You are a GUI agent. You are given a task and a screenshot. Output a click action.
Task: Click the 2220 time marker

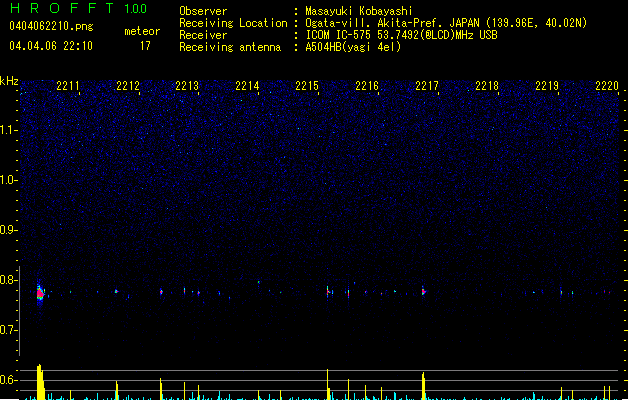coord(607,86)
